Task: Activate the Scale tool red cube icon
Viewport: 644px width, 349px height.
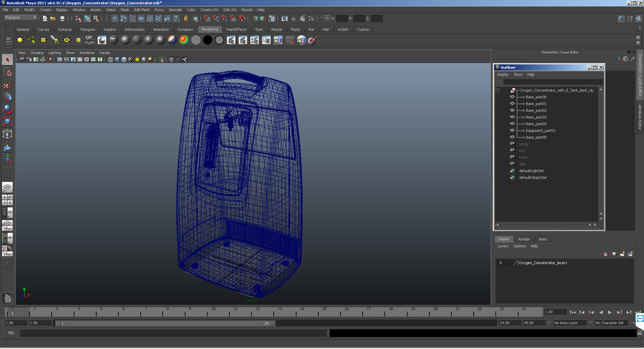Action: [x=7, y=121]
